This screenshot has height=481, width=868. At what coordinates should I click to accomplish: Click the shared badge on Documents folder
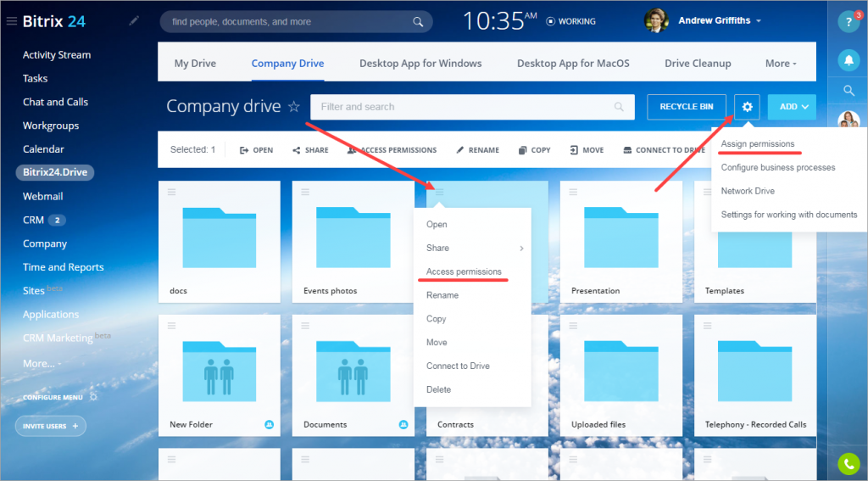pyautogui.click(x=403, y=424)
